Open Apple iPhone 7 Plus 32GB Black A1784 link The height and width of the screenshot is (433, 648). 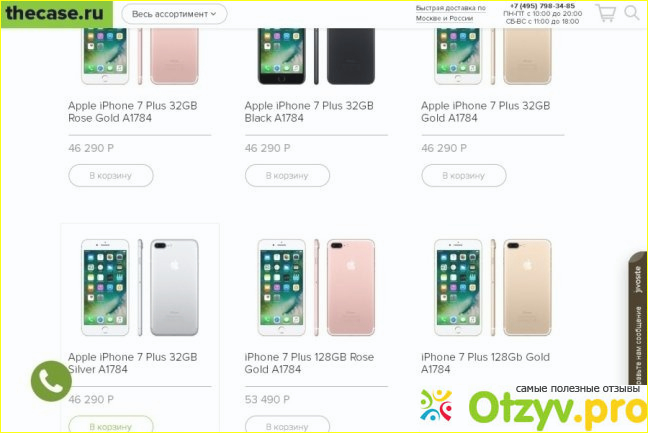point(309,112)
